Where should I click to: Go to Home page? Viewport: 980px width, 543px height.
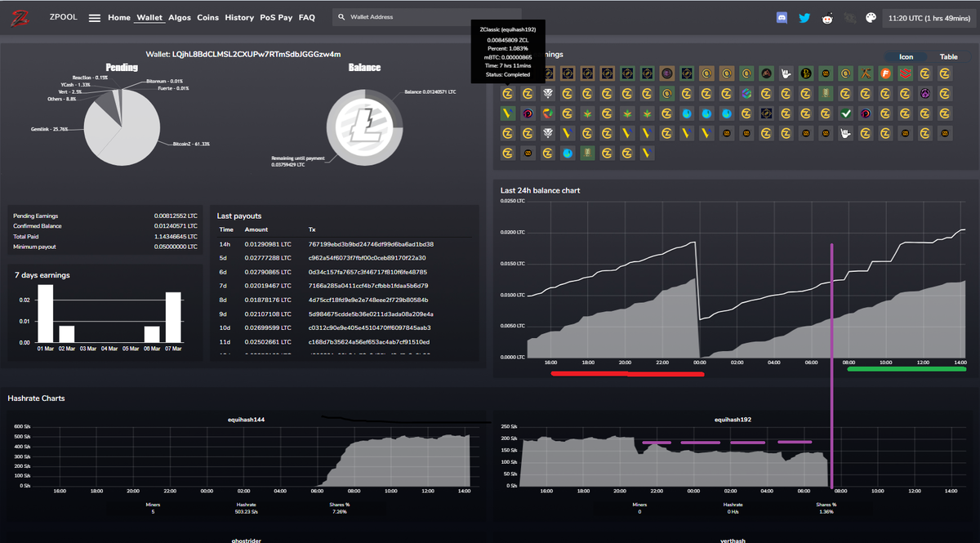(119, 17)
